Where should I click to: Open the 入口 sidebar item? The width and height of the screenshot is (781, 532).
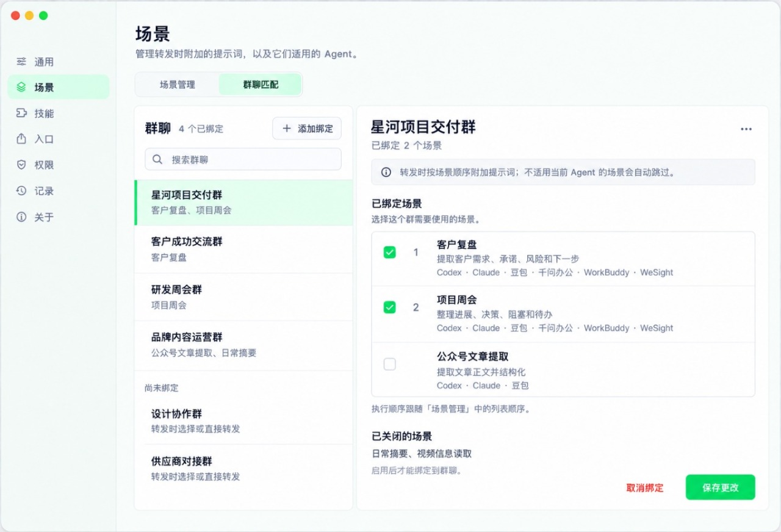click(59, 139)
